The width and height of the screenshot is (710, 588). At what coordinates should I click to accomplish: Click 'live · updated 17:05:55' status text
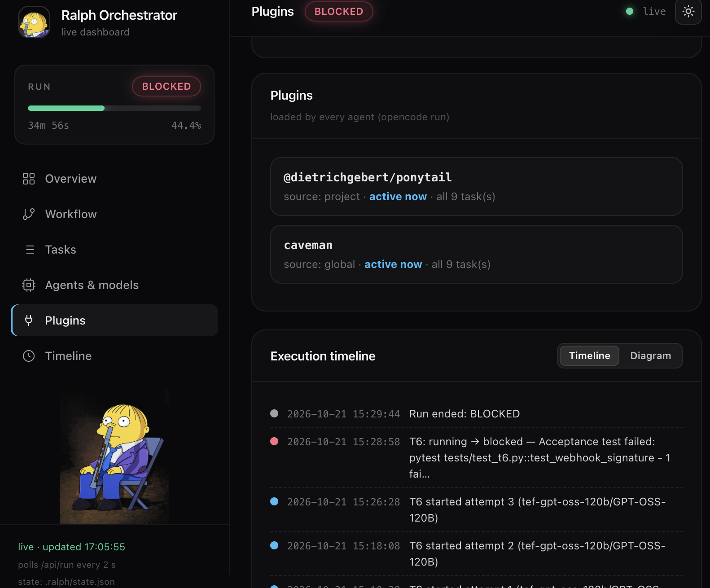tap(71, 547)
